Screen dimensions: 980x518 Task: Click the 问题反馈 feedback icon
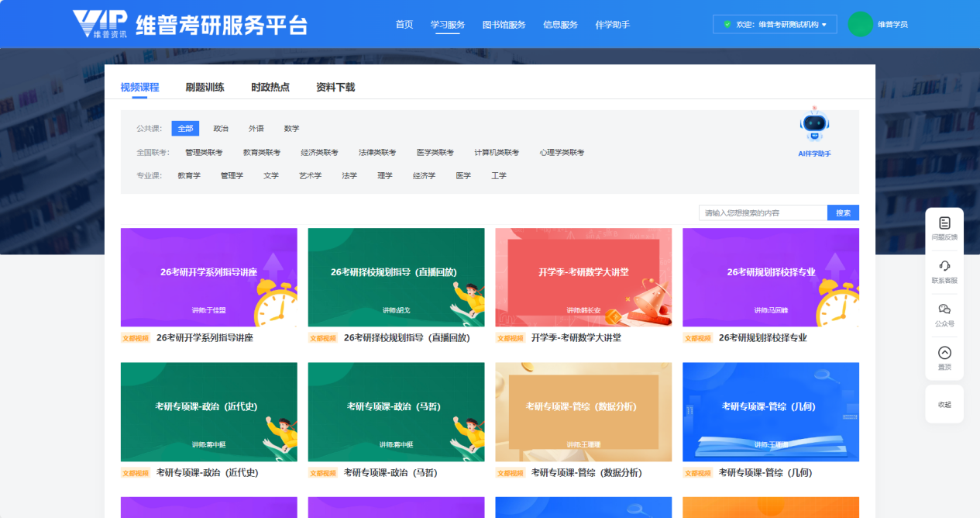coord(944,223)
